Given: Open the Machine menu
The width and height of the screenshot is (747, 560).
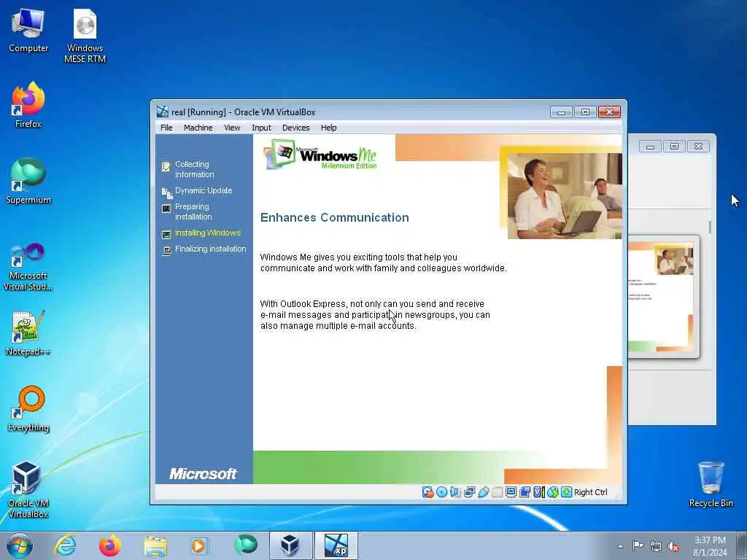Looking at the screenshot, I should point(198,128).
